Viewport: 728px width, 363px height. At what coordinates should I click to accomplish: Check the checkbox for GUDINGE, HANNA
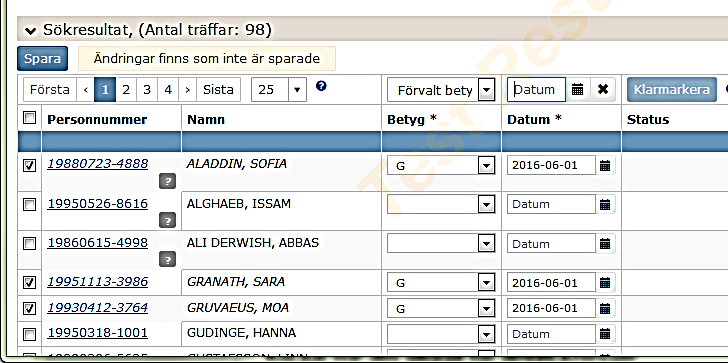click(29, 334)
